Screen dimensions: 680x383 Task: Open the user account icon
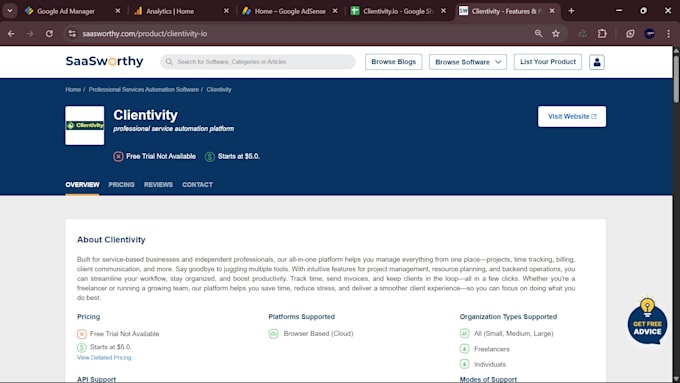pyautogui.click(x=597, y=62)
